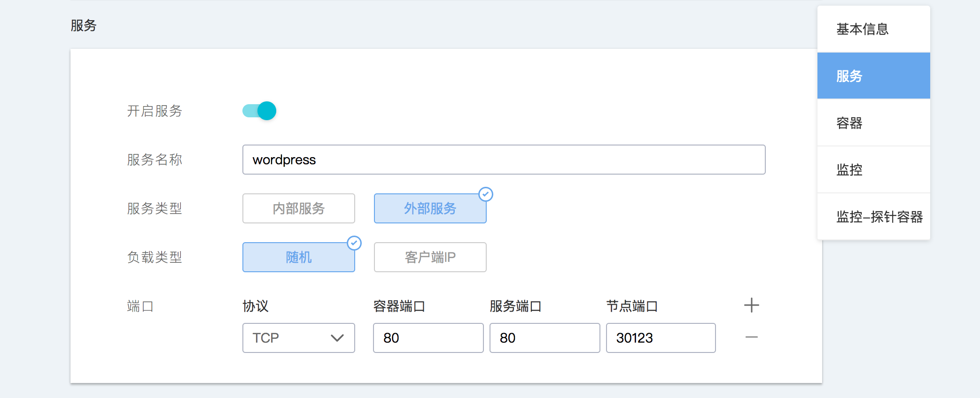The height and width of the screenshot is (398, 980).
Task: Click the 服务类型 label
Action: (x=155, y=208)
